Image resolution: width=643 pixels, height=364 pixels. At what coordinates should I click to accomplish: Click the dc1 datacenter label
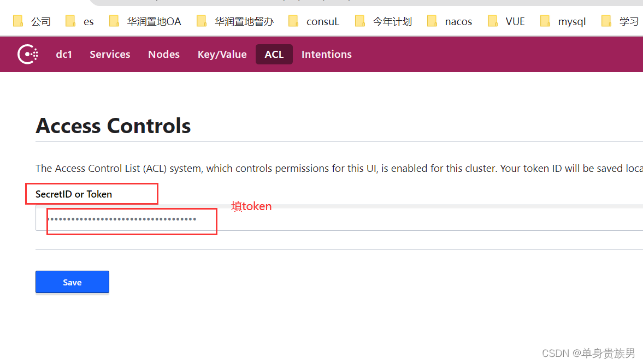[x=64, y=54]
